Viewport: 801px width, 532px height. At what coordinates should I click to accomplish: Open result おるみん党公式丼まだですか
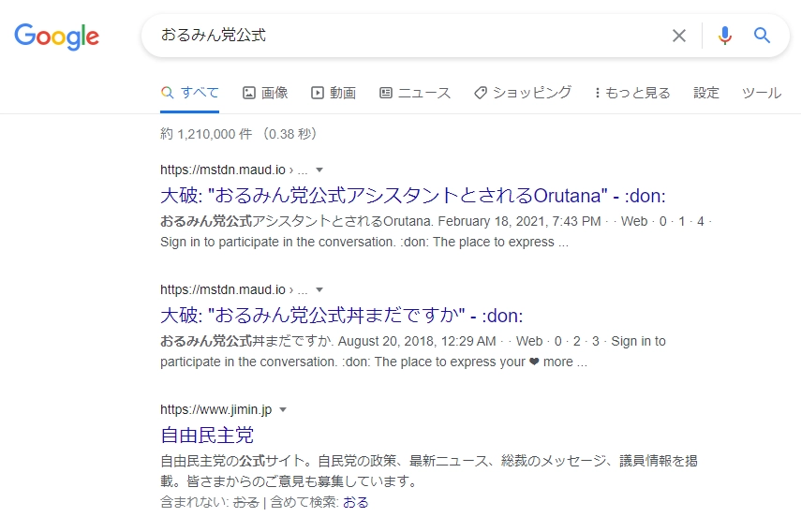341,315
